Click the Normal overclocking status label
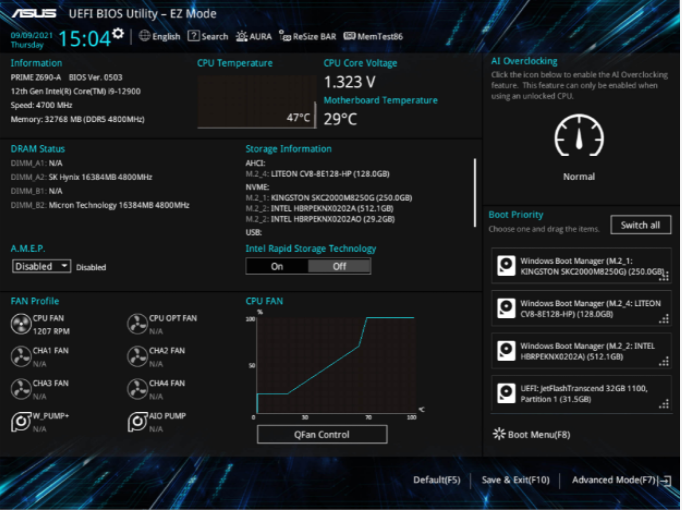Screen dimensions: 682x510 tap(579, 177)
